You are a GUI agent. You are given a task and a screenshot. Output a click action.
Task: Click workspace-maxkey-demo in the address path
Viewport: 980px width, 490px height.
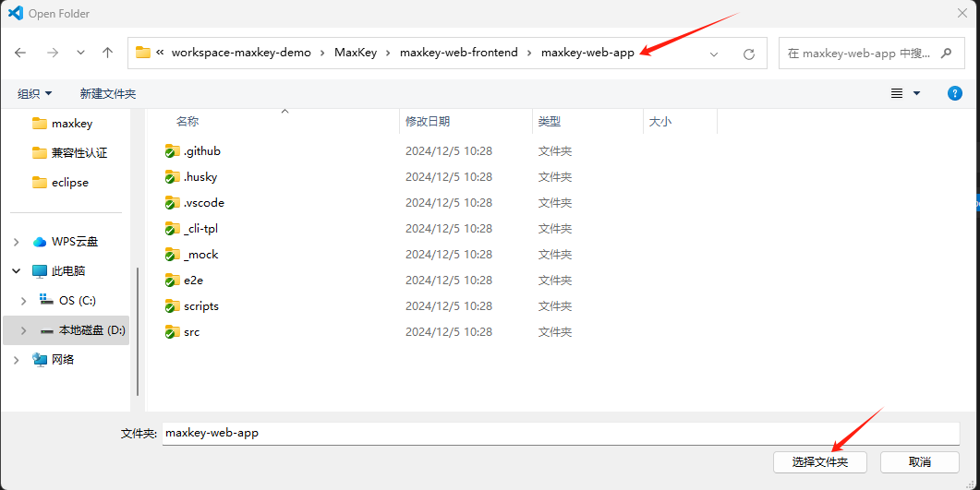pyautogui.click(x=241, y=53)
